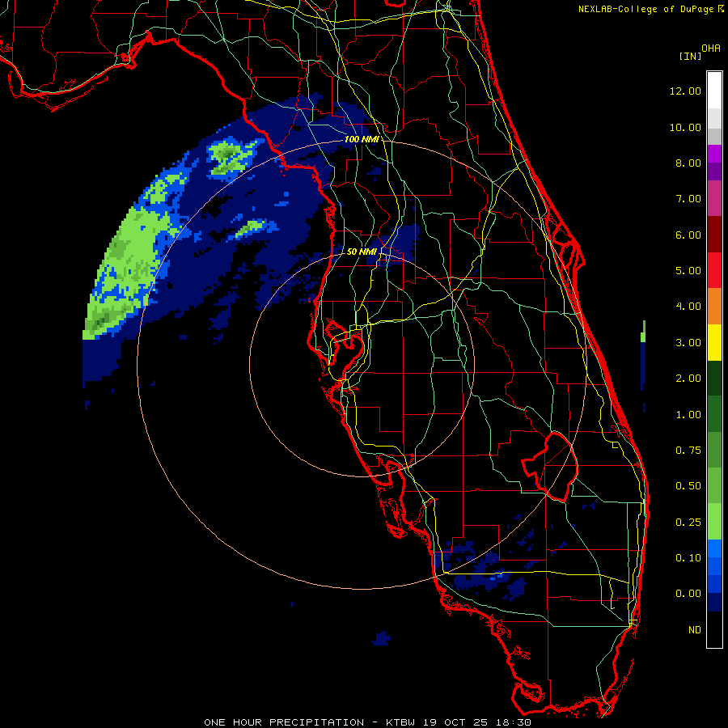Click the ONE HOUR PRECIPITATION title caption

point(367,722)
